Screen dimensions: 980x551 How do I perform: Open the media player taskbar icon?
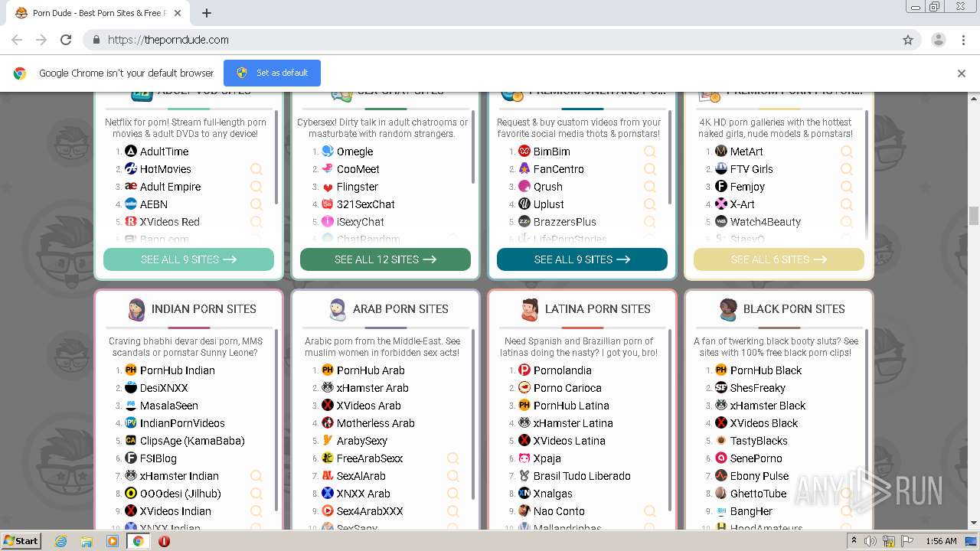tap(113, 541)
